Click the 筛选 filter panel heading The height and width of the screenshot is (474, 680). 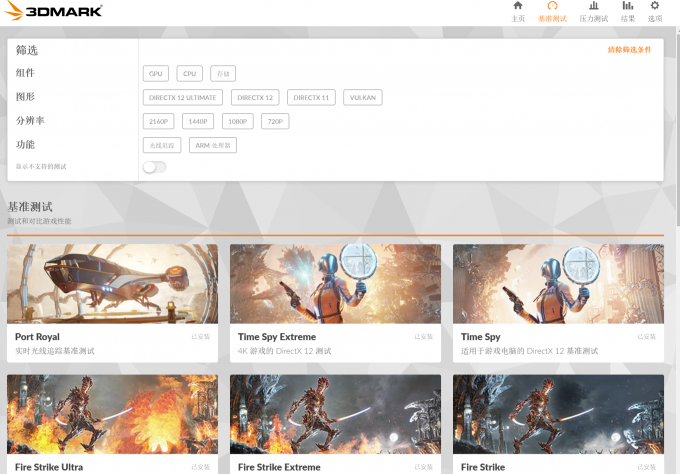point(27,50)
